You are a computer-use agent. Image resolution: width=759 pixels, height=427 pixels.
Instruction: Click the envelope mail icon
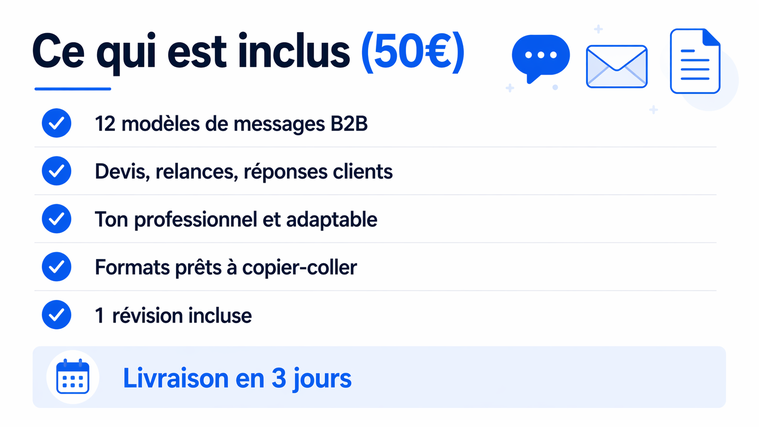point(616,67)
